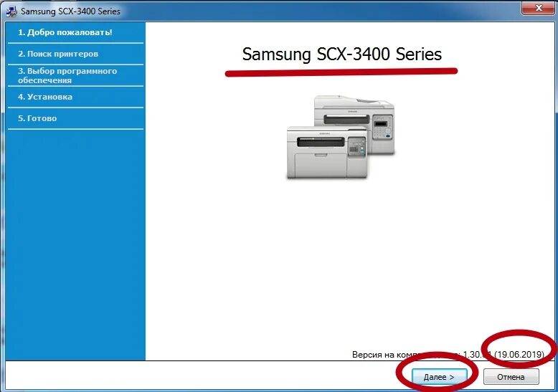Close the Samsung SCX-3400 Series window
The image size is (558, 392).
pos(539,8)
